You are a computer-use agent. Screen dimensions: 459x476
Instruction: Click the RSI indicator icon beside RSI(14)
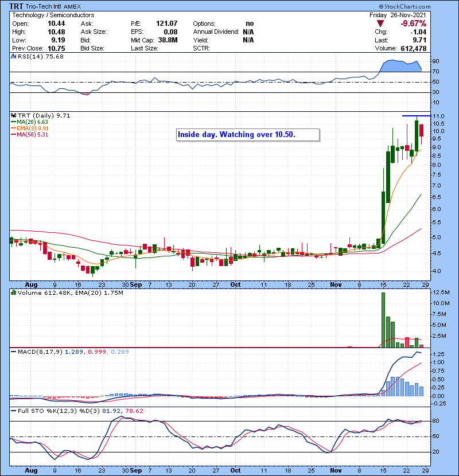click(13, 56)
